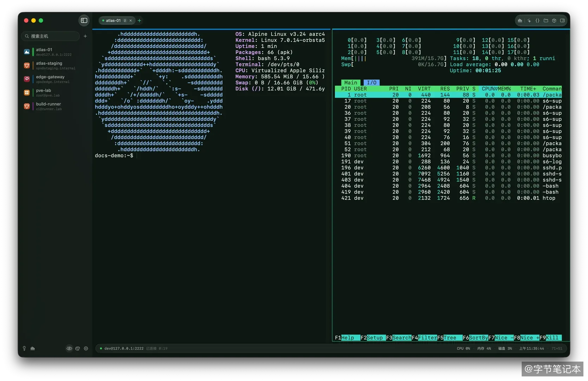Click F8 Nice + in htop footer

tap(527, 338)
